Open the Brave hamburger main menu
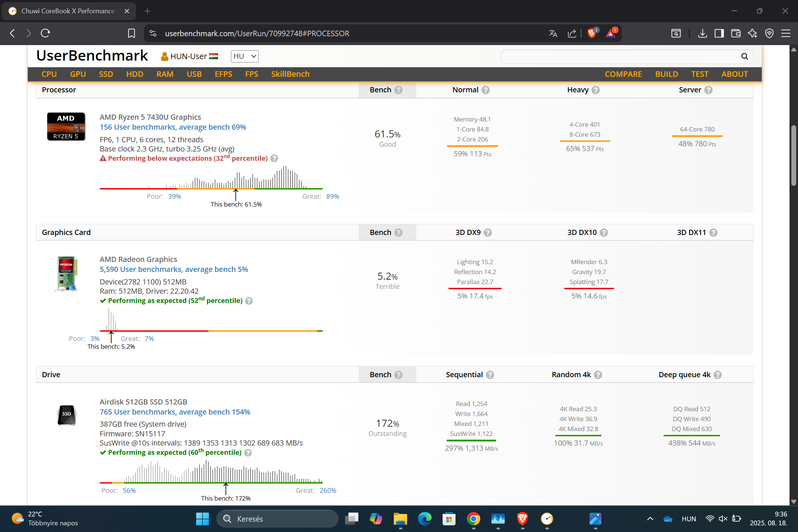Viewport: 798px width, 532px height. point(786,33)
